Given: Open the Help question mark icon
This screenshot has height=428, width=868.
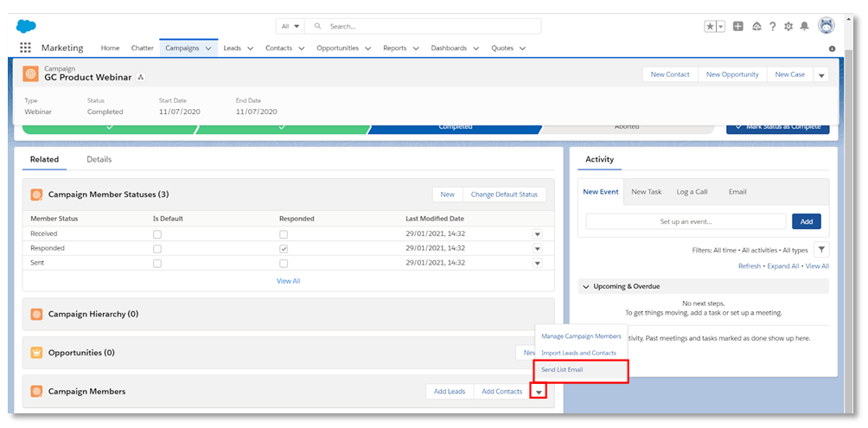Looking at the screenshot, I should click(773, 26).
